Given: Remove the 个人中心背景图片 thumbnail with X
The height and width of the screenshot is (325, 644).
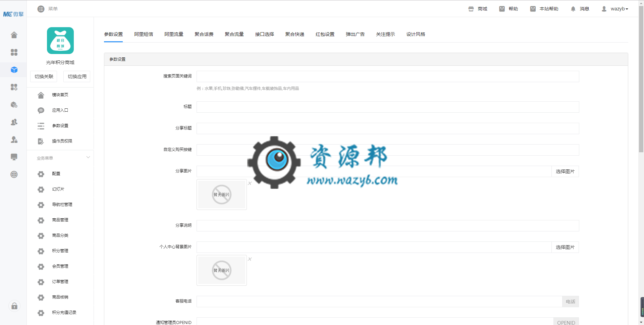Looking at the screenshot, I should (x=250, y=259).
